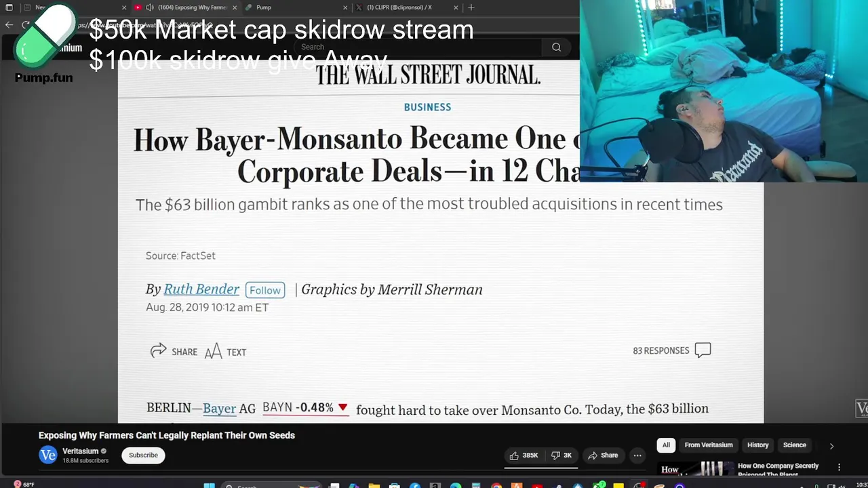
Task: Dislike the video (3K thumbs down)
Action: point(561,455)
